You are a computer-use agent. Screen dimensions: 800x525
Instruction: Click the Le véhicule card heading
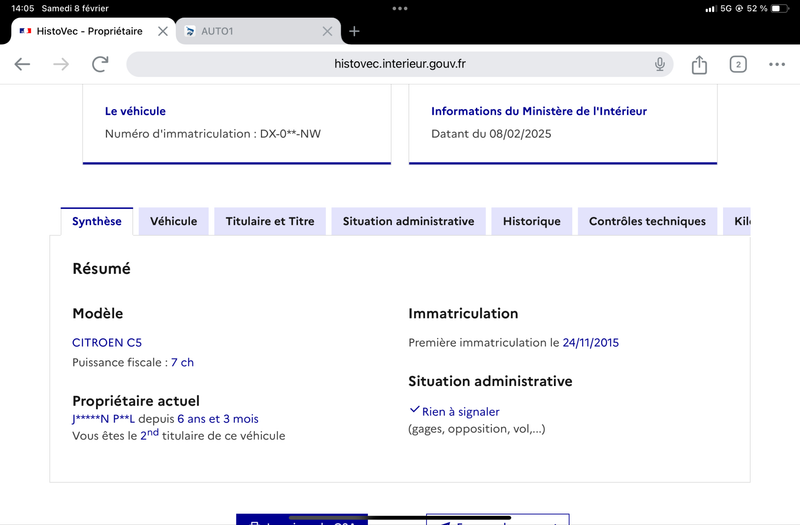pyautogui.click(x=135, y=111)
